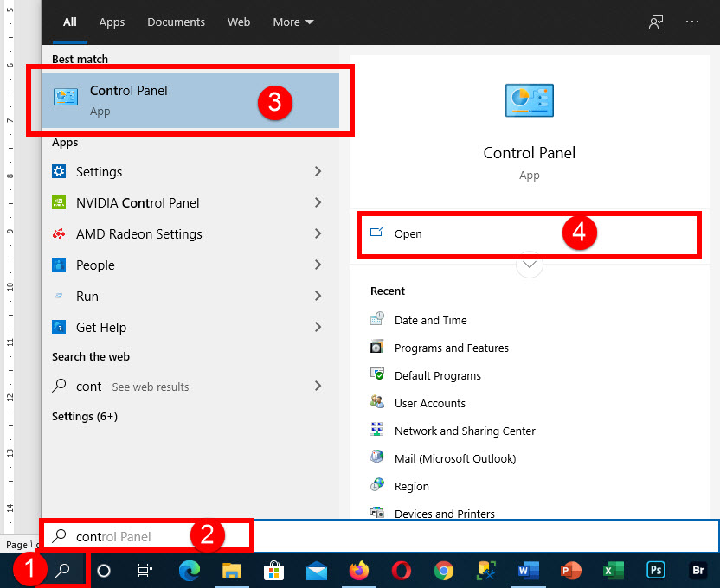Image resolution: width=720 pixels, height=588 pixels.
Task: Click Open for Control Panel
Action: point(529,234)
